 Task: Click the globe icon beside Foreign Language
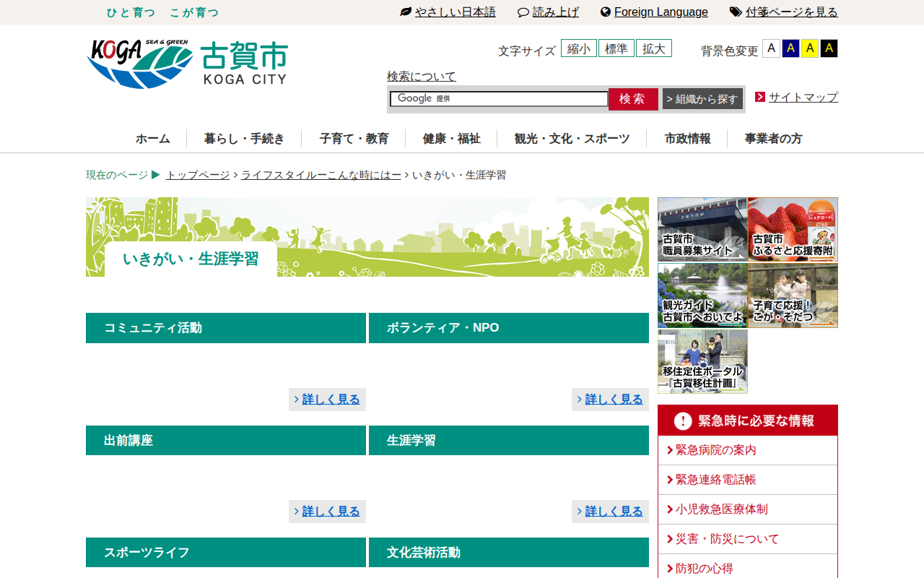coord(606,12)
